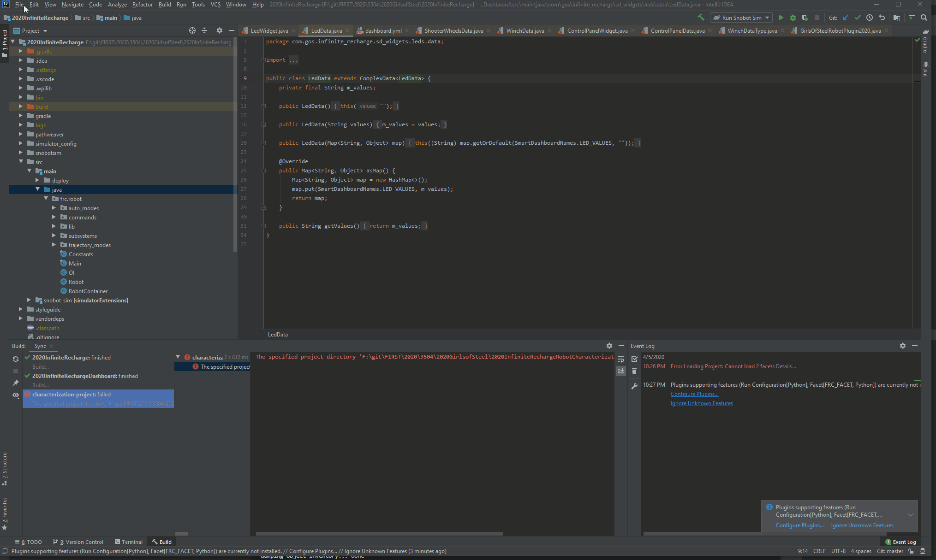Pin the Build tool window
936x560 pixels.
tap(16, 383)
